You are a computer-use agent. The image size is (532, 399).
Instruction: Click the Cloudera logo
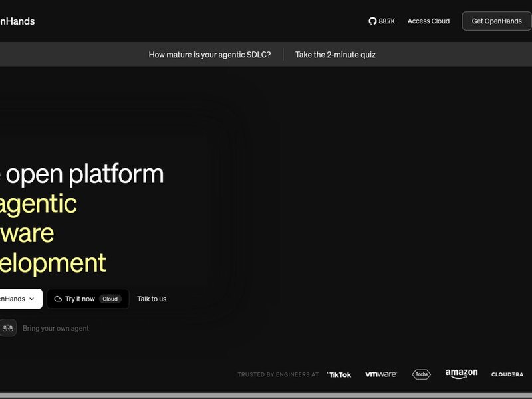click(x=507, y=374)
